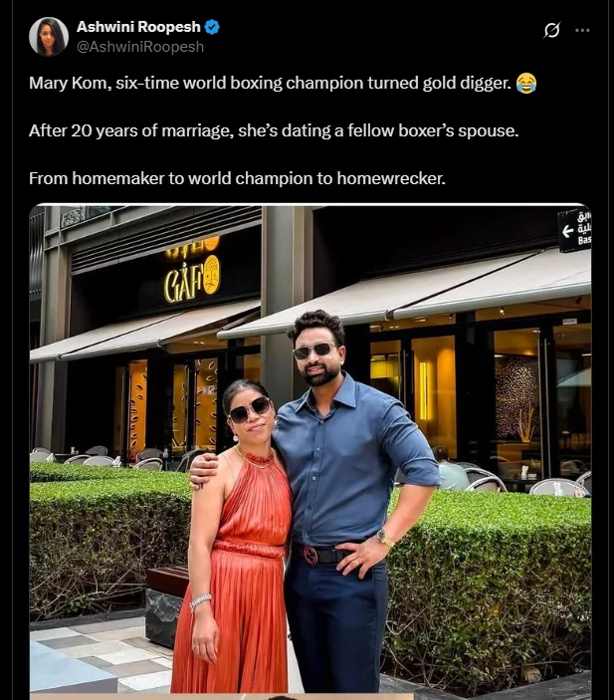Image resolution: width=614 pixels, height=700 pixels.
Task: Click the Ashwini Roopesh display name
Action: (x=138, y=27)
